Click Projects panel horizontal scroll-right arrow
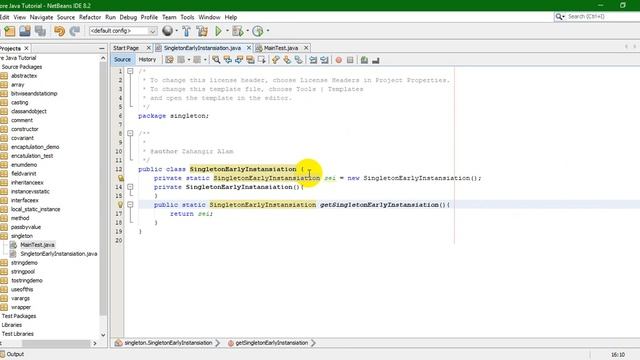640x360 pixels. point(95,344)
